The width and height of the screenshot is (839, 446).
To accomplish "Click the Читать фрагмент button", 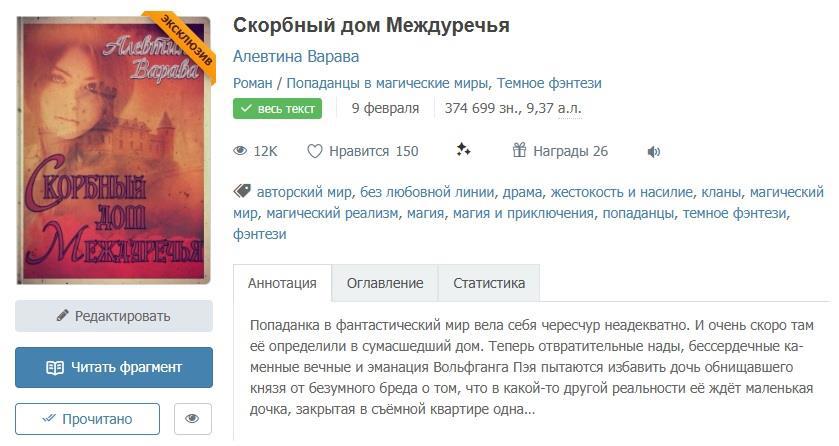I will tap(114, 367).
